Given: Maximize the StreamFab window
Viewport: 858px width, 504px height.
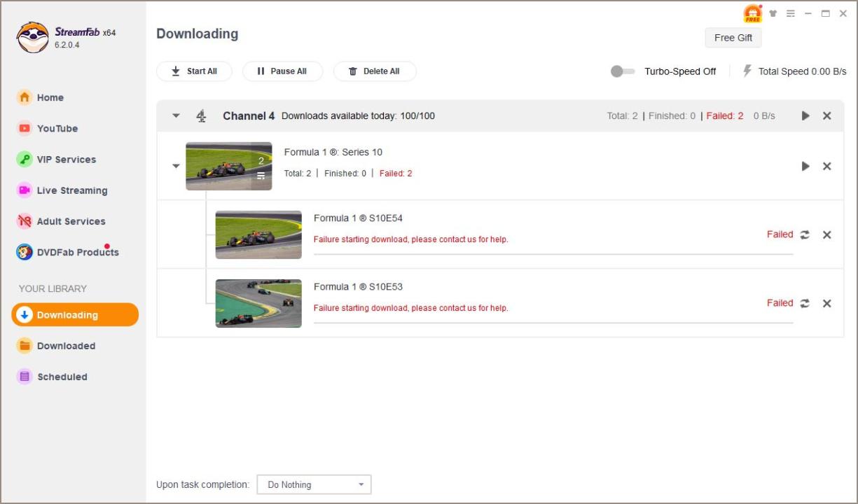Looking at the screenshot, I should (x=826, y=13).
